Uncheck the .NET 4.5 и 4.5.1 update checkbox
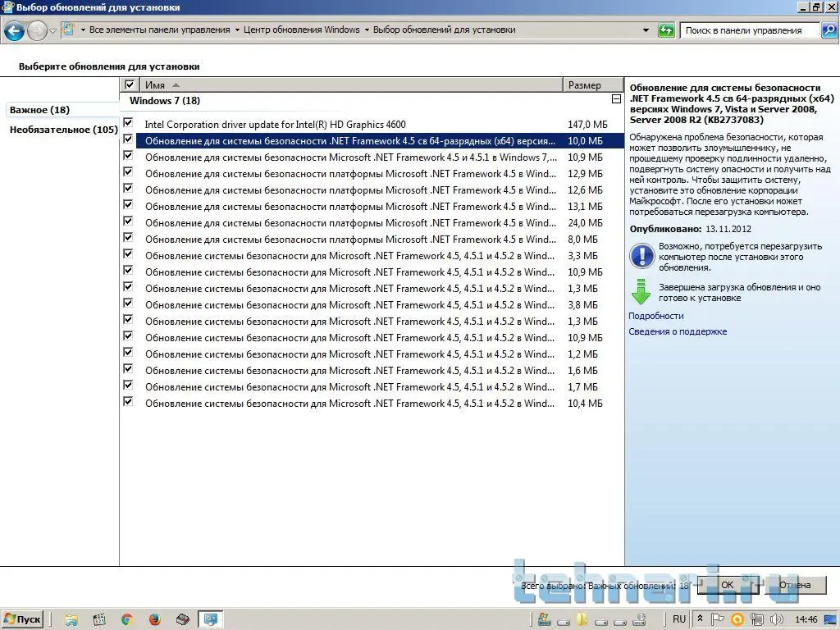The width and height of the screenshot is (840, 630). click(x=128, y=155)
